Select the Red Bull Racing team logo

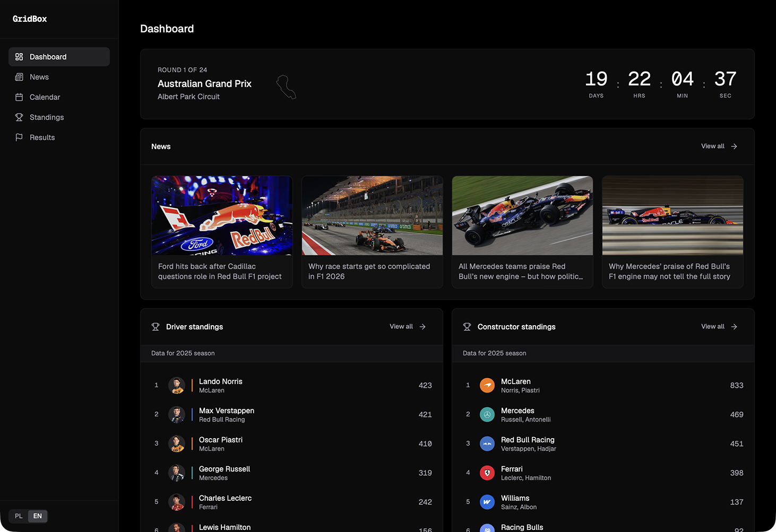tap(487, 443)
